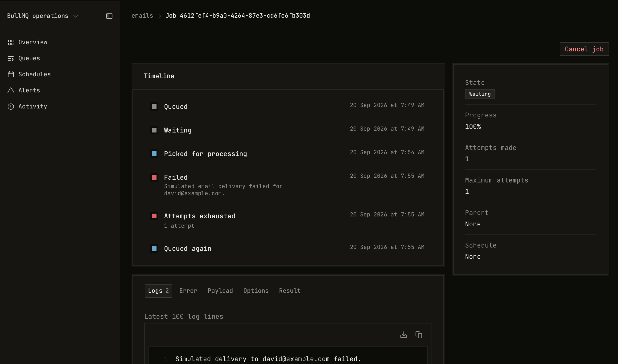Viewport: 618px width, 364px height.
Task: Click the Parent value None
Action: click(x=473, y=224)
